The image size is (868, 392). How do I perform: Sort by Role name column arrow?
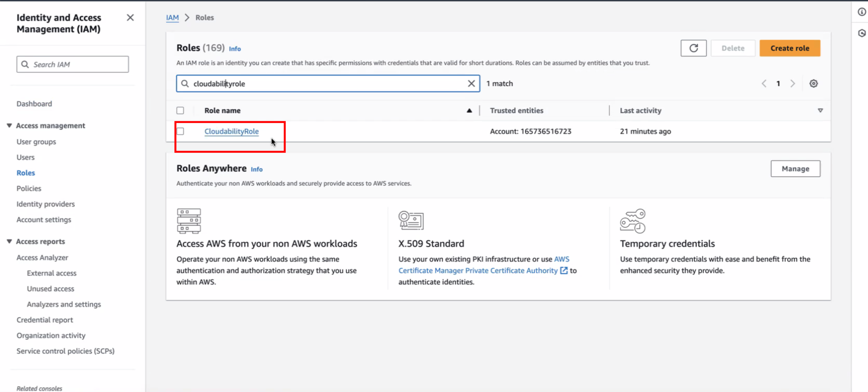(469, 110)
